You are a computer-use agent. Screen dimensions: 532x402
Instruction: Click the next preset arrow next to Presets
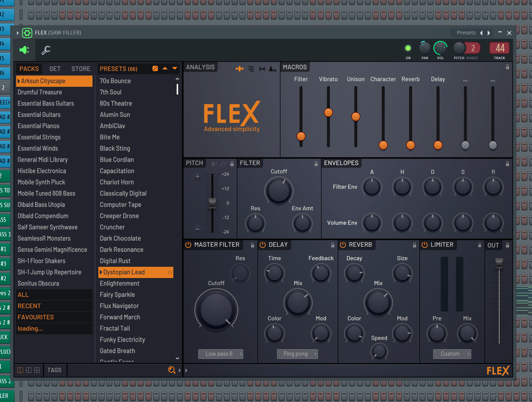[x=489, y=33]
